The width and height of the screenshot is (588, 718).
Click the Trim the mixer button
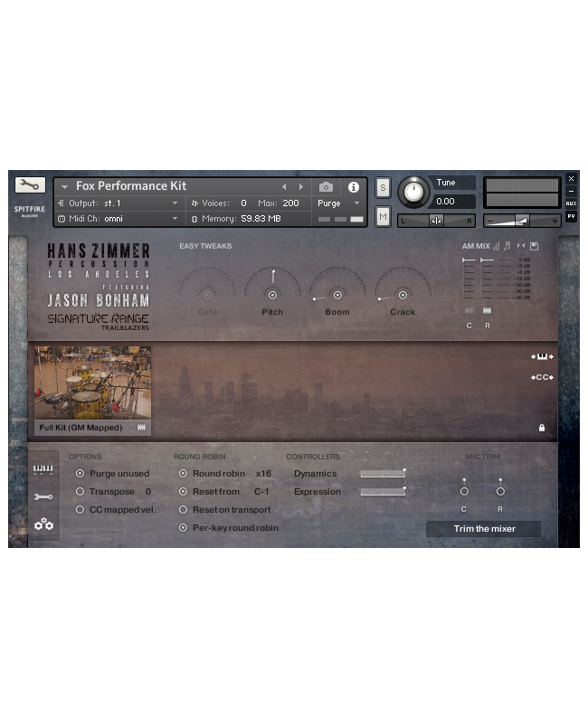(x=484, y=529)
